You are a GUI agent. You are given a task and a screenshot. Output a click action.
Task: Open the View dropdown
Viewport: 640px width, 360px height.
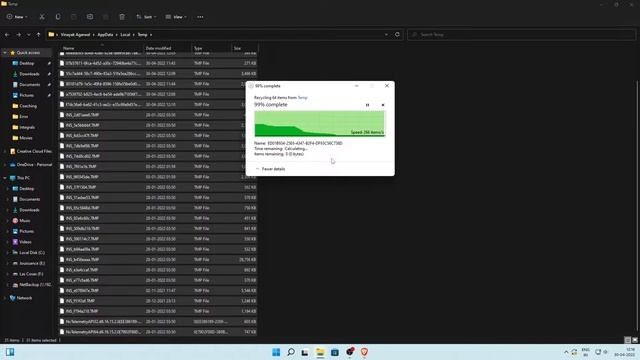click(x=176, y=17)
